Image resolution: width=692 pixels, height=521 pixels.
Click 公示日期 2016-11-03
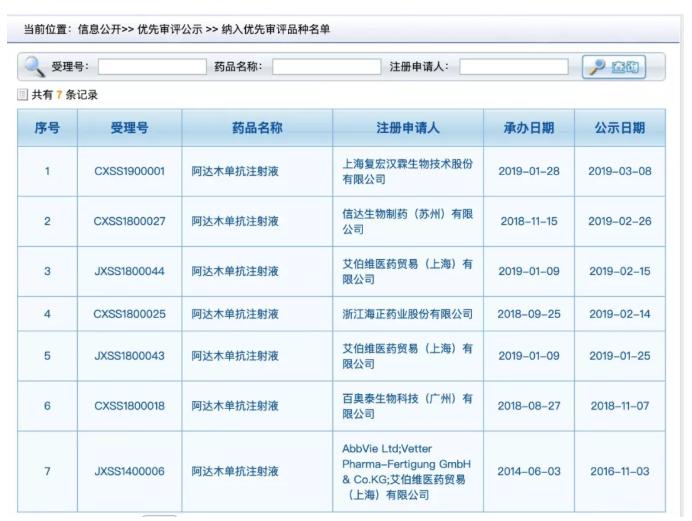point(620,471)
